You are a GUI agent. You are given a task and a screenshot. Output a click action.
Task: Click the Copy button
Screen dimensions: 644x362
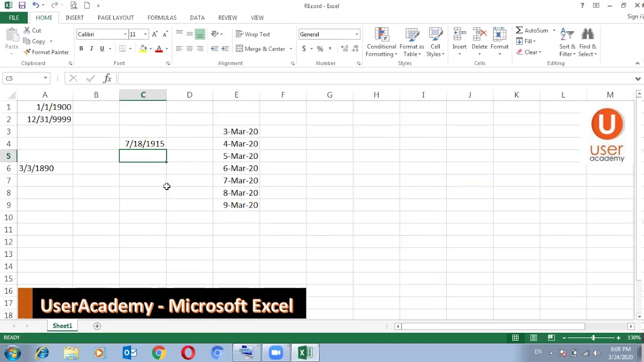point(35,42)
